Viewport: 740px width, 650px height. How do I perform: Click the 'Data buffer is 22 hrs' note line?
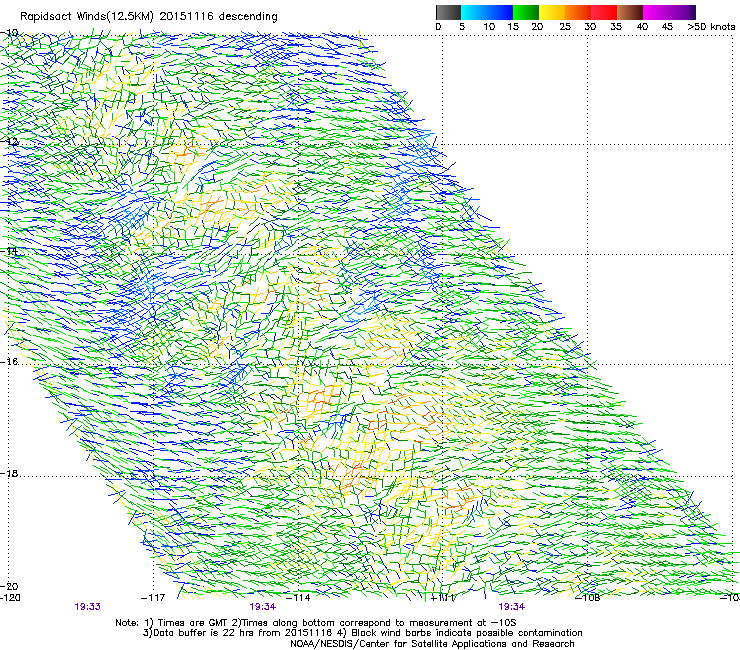tap(363, 633)
